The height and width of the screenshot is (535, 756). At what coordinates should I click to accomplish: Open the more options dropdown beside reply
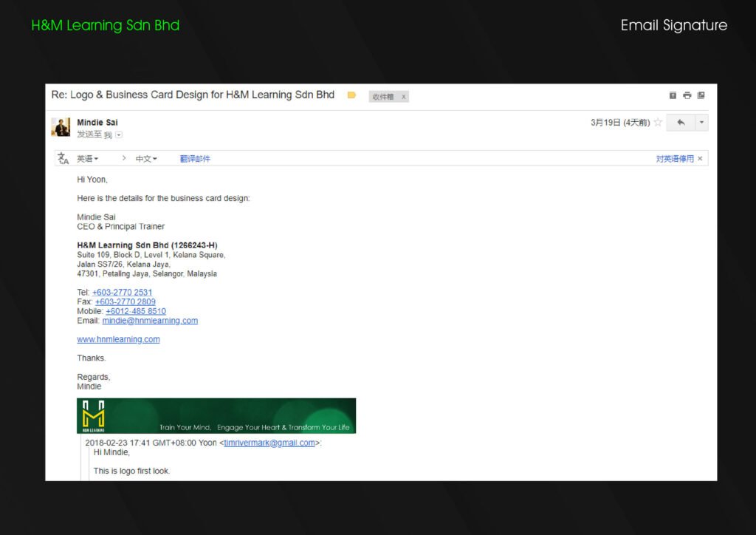(701, 123)
